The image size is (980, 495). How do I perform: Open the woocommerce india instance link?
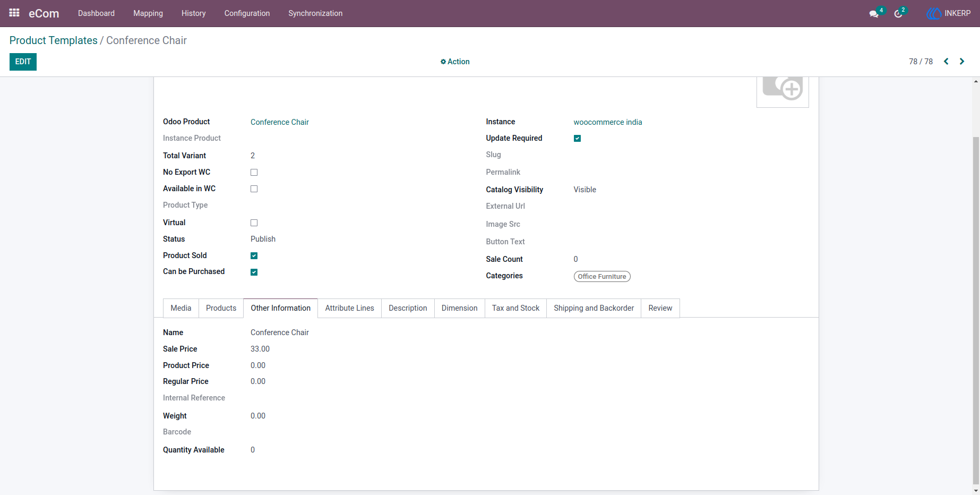(608, 122)
